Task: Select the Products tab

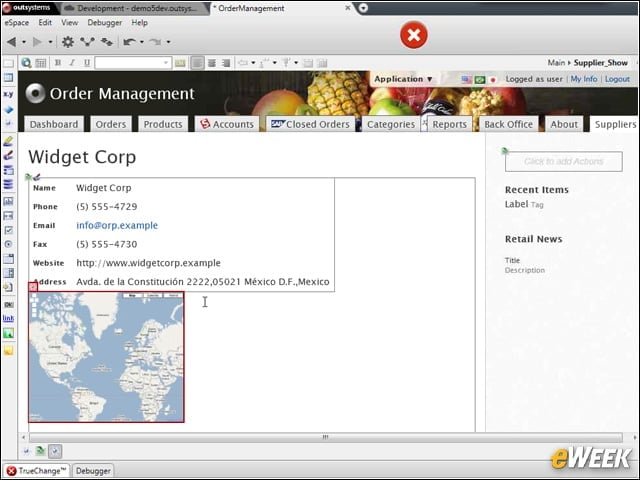Action: 163,124
